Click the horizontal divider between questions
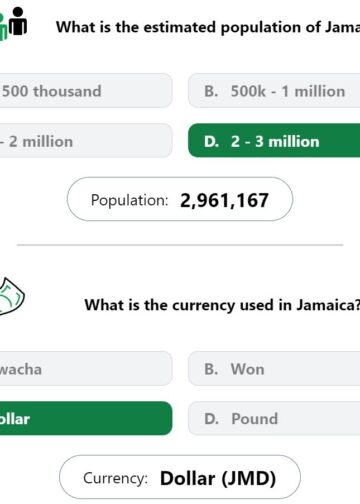Image resolution: width=360 pixels, height=504 pixels. coord(180,245)
